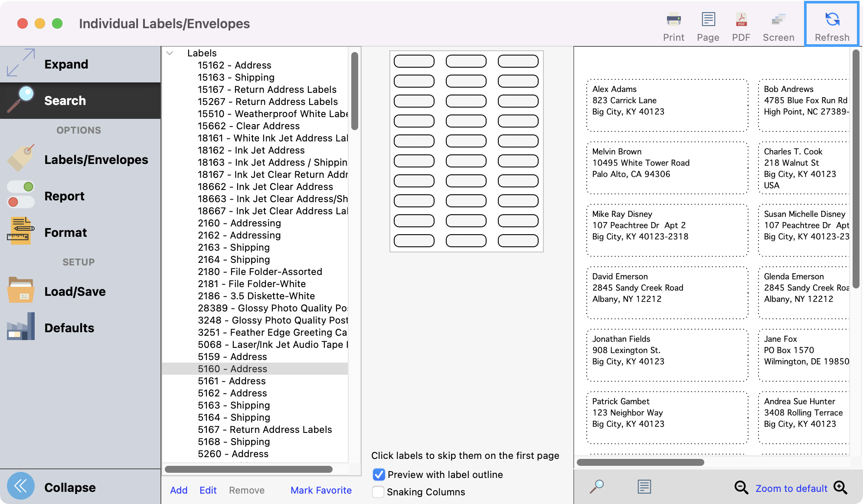Click Expand at the sidebar top

[x=66, y=64]
